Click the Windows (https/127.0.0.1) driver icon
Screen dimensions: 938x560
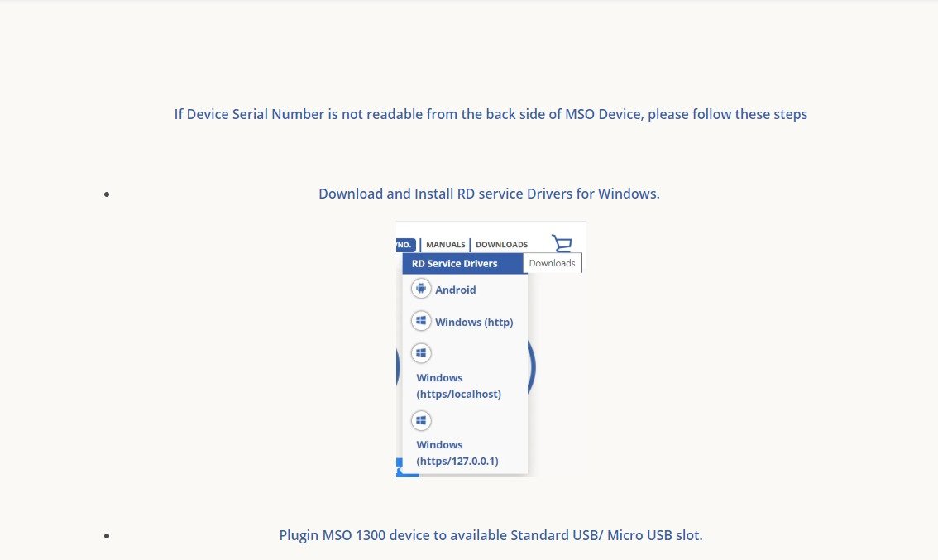pos(421,419)
